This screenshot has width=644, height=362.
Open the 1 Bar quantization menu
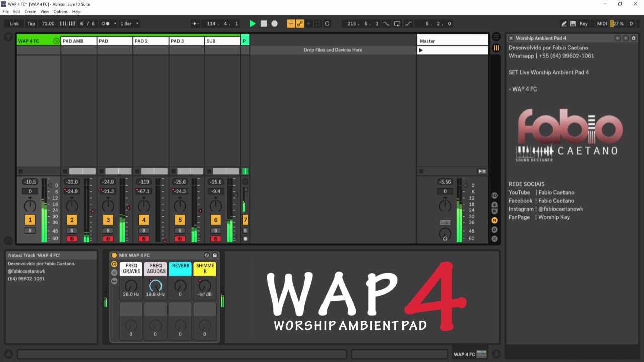tap(130, 24)
